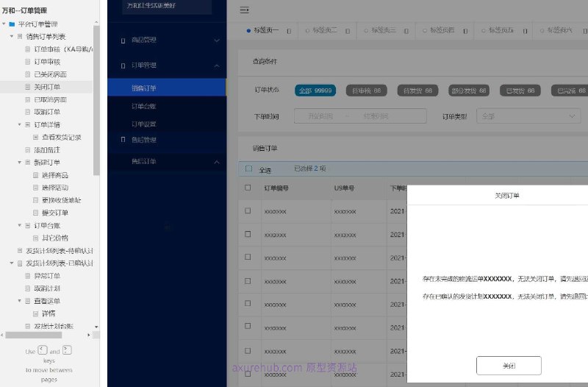Click the 开始时间 date input
The width and height of the screenshot is (588, 387).
tap(320, 116)
